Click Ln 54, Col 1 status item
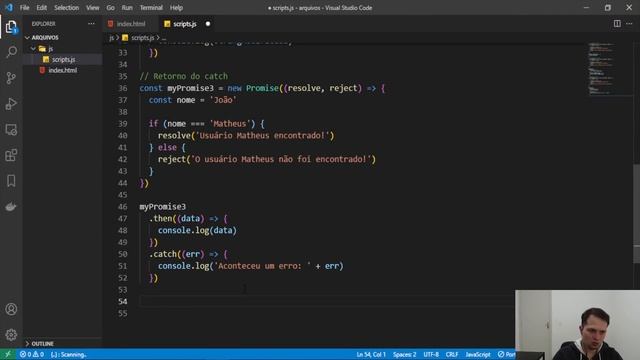 point(371,354)
